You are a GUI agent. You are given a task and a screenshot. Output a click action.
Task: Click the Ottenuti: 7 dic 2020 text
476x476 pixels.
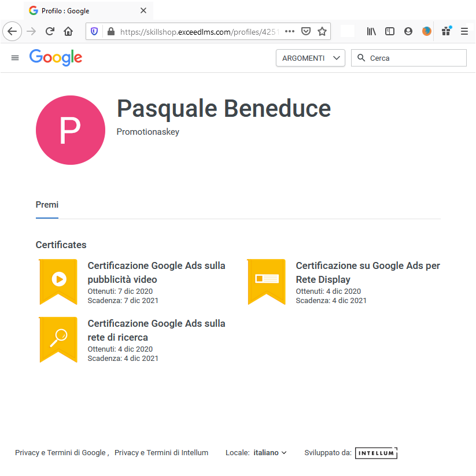120,291
